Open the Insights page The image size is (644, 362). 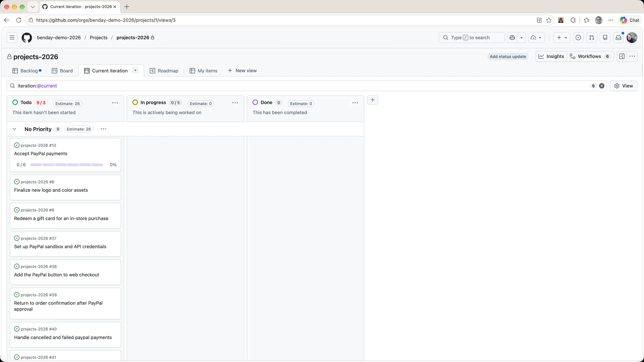click(551, 56)
